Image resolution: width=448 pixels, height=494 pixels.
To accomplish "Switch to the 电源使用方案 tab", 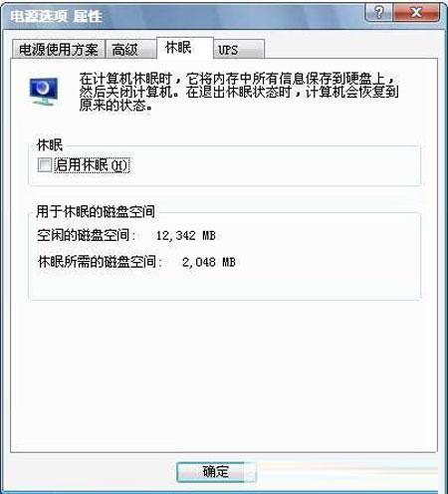I will [x=59, y=50].
